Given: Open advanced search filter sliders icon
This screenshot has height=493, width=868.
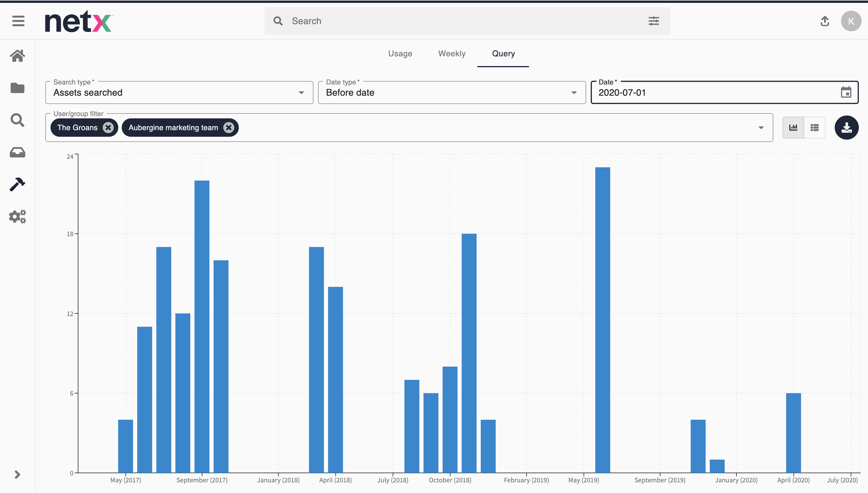Looking at the screenshot, I should [654, 21].
